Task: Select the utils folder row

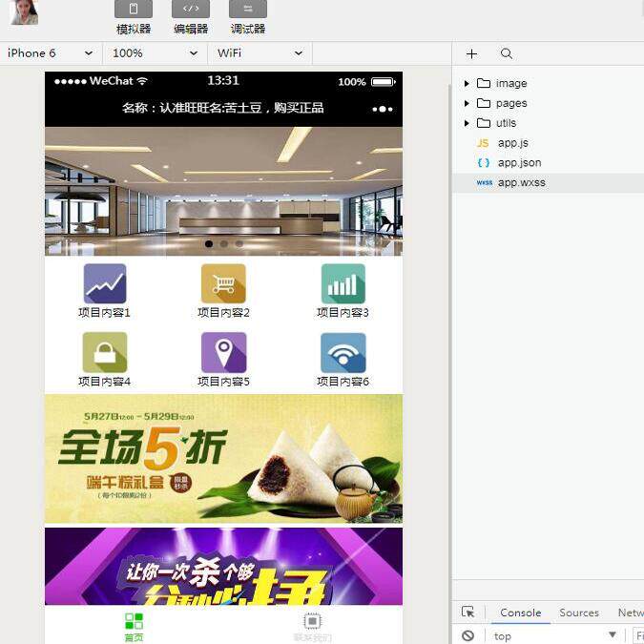Action: 548,123
